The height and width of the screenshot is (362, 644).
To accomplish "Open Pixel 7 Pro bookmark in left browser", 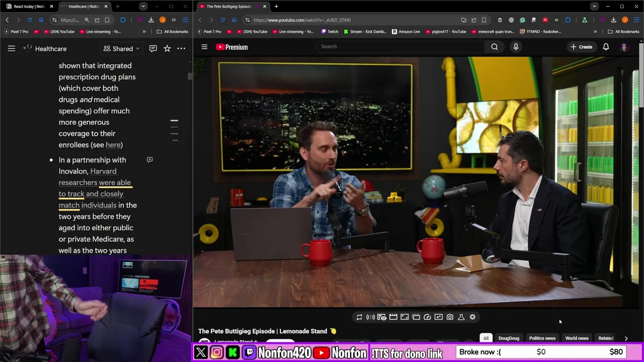I will tap(16, 32).
